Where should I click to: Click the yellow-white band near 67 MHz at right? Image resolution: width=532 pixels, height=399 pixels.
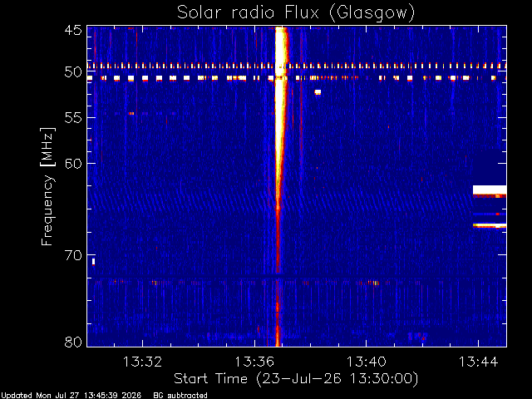(490, 225)
